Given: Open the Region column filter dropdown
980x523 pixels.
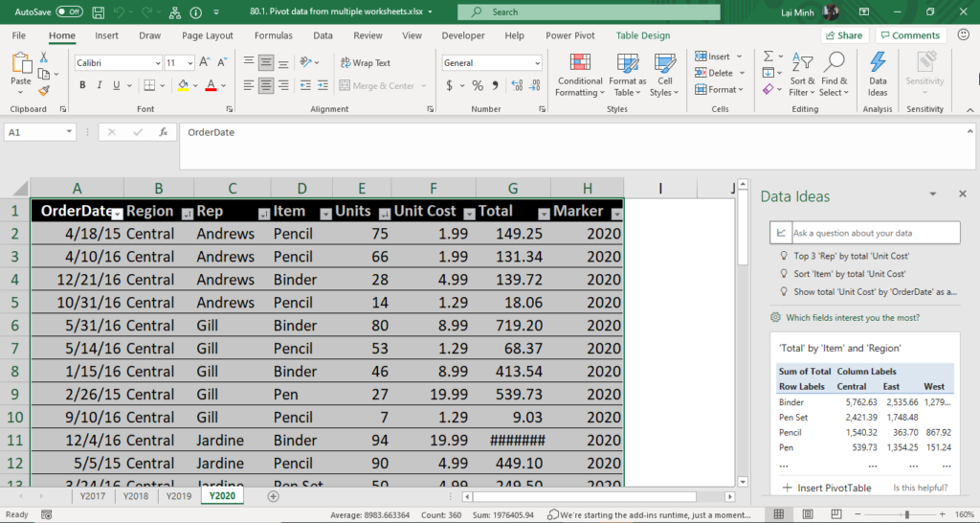Looking at the screenshot, I should (187, 215).
